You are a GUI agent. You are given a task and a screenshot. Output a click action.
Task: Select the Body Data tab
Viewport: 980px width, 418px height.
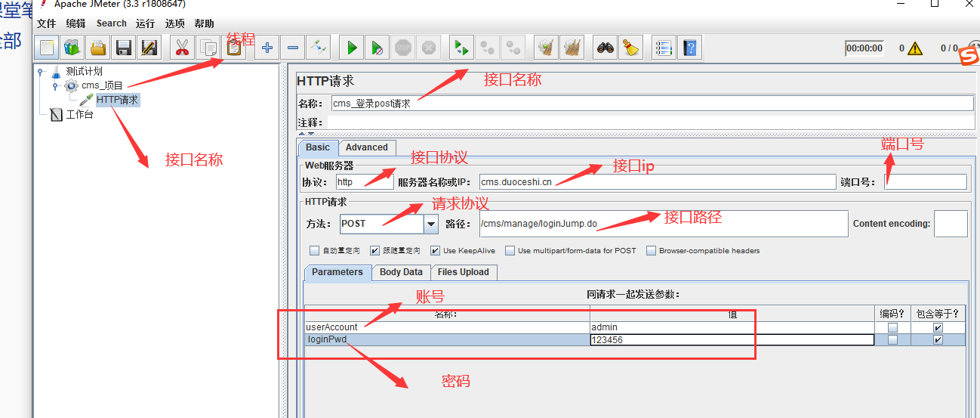tap(401, 272)
